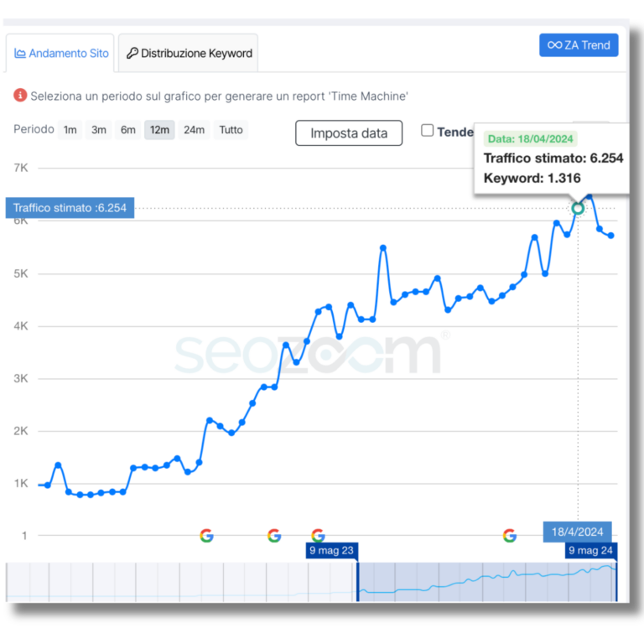The image size is (644, 644).
Task: Click the highlighted teal data point circle
Action: [x=577, y=208]
